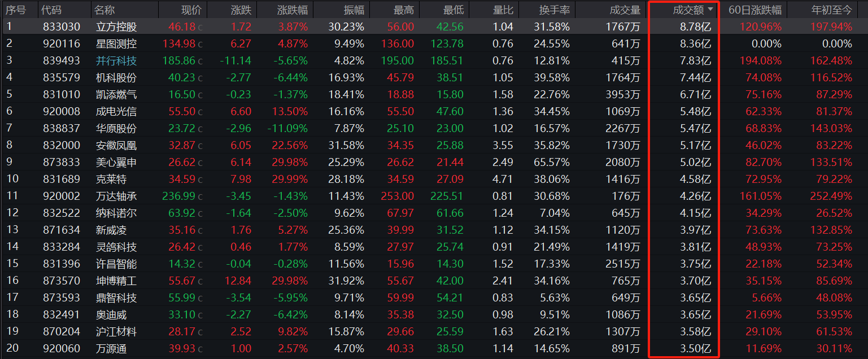Click stock code 920008

[62, 111]
